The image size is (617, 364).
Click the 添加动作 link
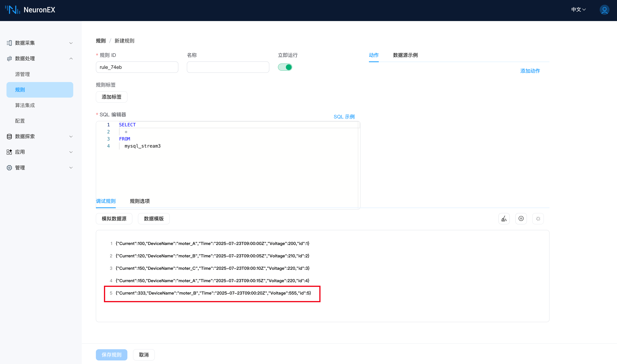coord(530,71)
